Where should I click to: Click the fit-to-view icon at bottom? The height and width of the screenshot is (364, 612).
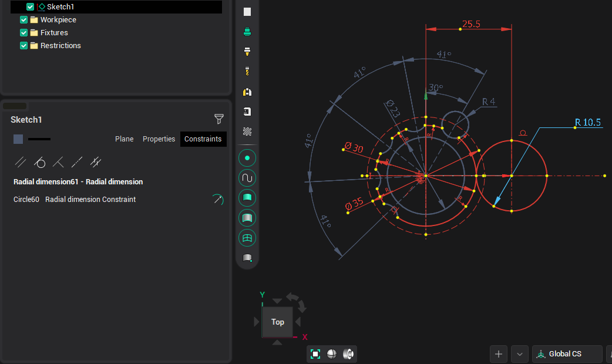click(x=315, y=354)
